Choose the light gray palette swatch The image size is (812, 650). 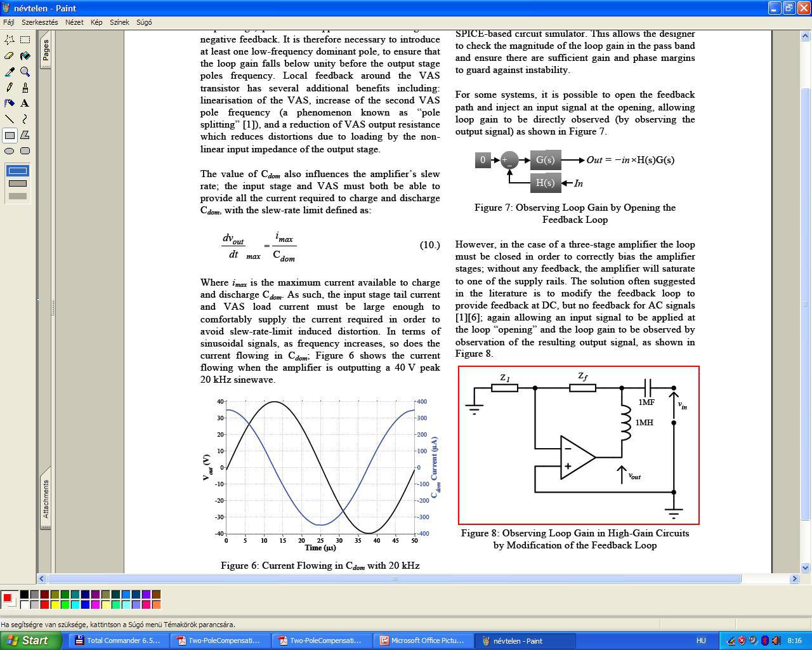tap(34, 605)
